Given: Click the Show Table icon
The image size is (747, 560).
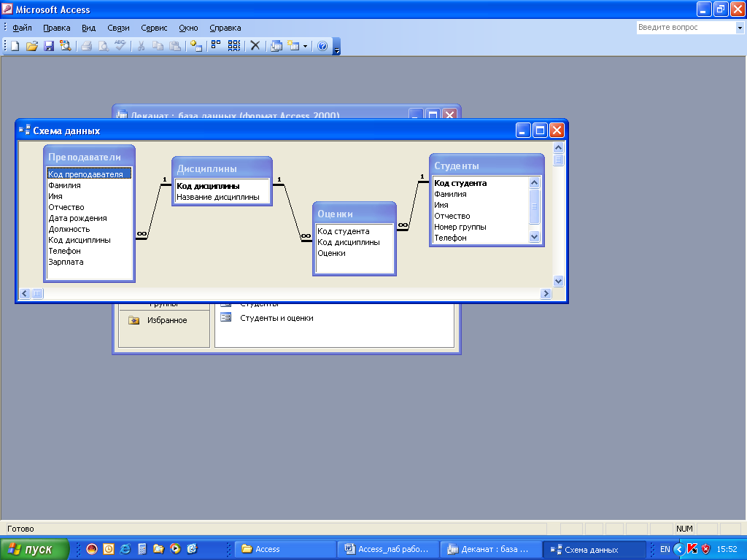Looking at the screenshot, I should (x=196, y=46).
